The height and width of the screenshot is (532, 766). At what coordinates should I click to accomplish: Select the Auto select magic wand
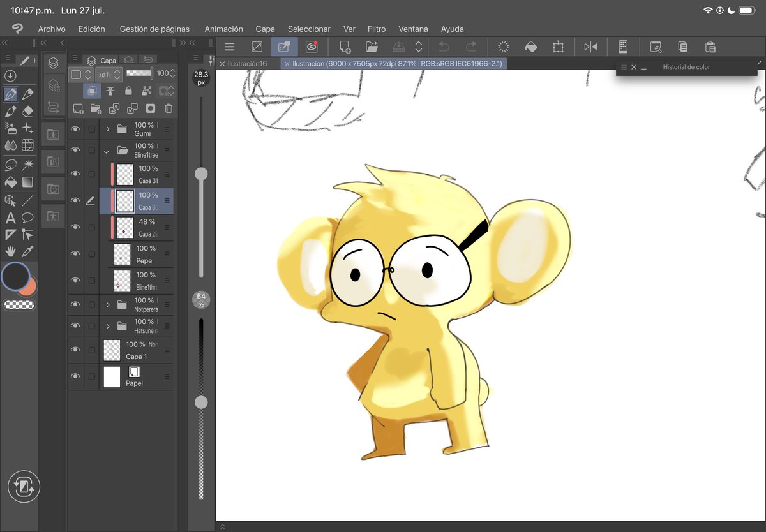pos(27,165)
